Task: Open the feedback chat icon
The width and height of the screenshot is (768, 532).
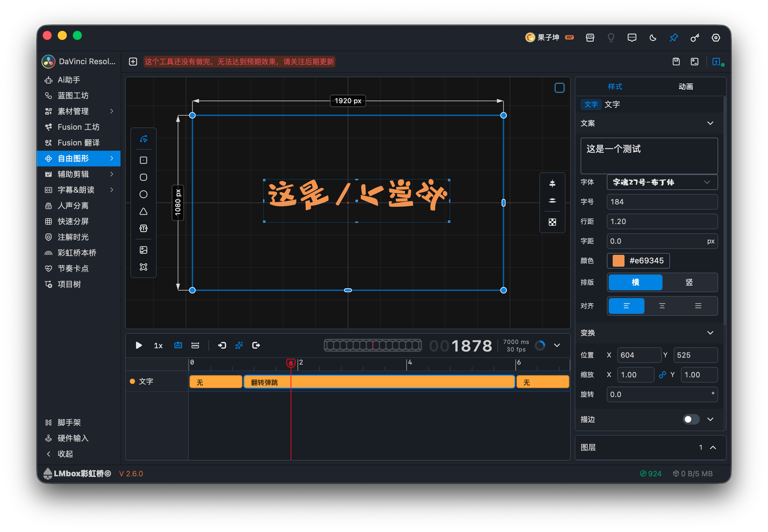Action: [632, 37]
